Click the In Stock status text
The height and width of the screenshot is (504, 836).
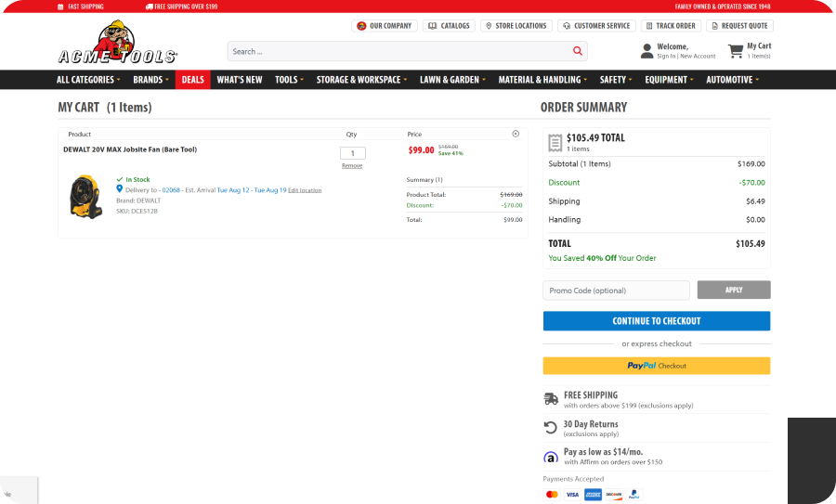pos(137,179)
